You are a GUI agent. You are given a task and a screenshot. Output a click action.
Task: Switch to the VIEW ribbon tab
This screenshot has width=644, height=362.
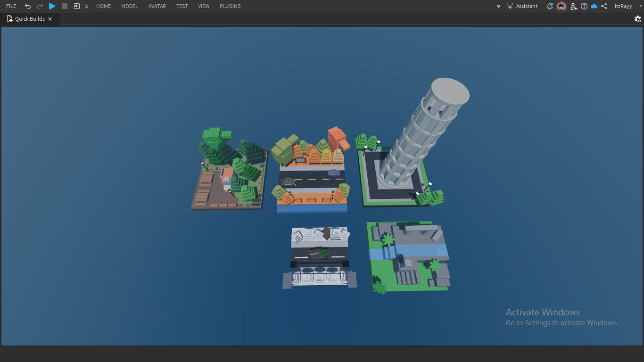point(203,6)
